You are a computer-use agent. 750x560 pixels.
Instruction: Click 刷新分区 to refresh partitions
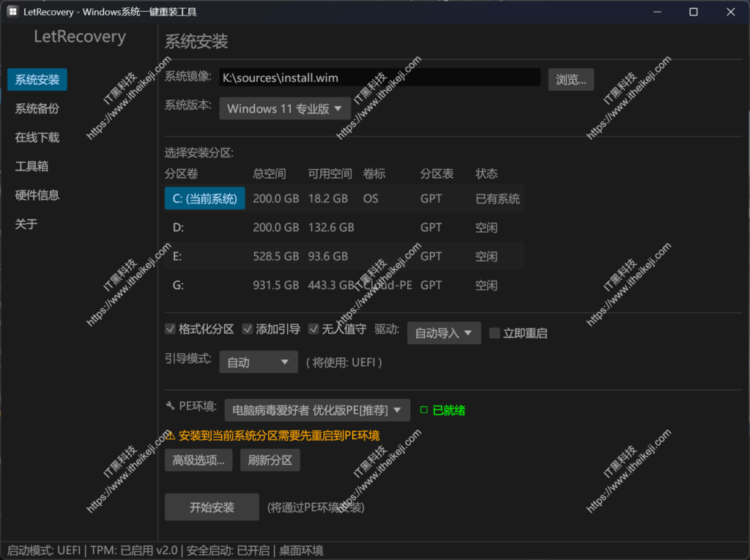pos(270,460)
